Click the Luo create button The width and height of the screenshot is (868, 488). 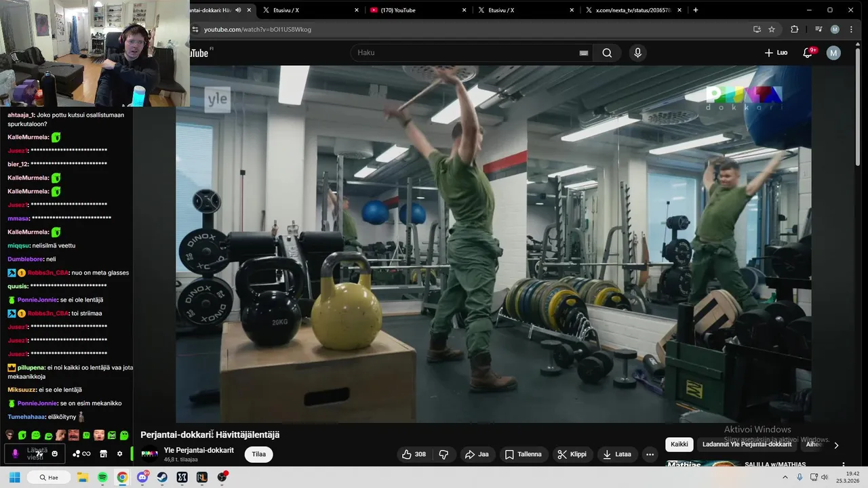(776, 53)
